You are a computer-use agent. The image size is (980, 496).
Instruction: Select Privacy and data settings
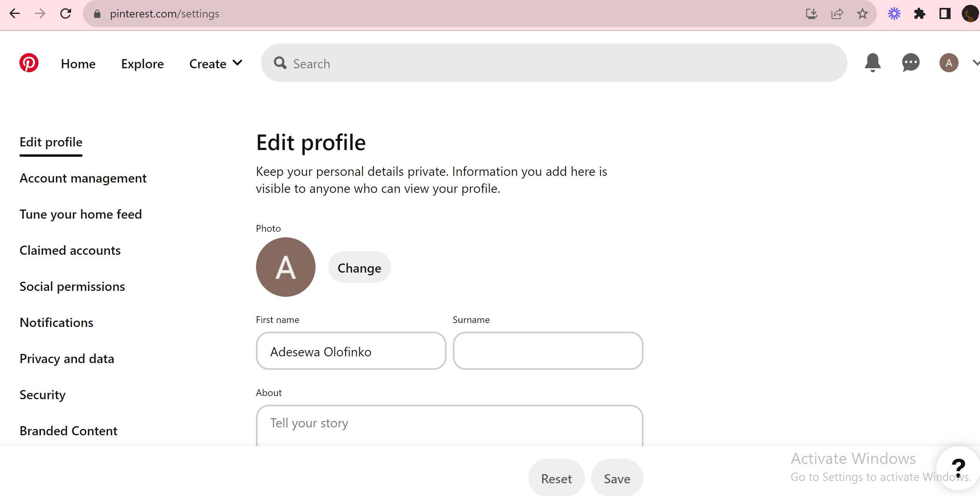(66, 358)
